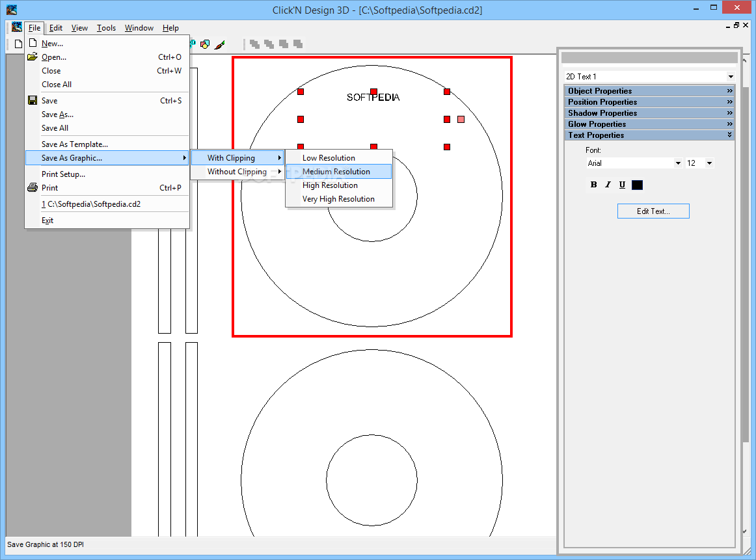Open the black text color swatch

click(x=637, y=185)
